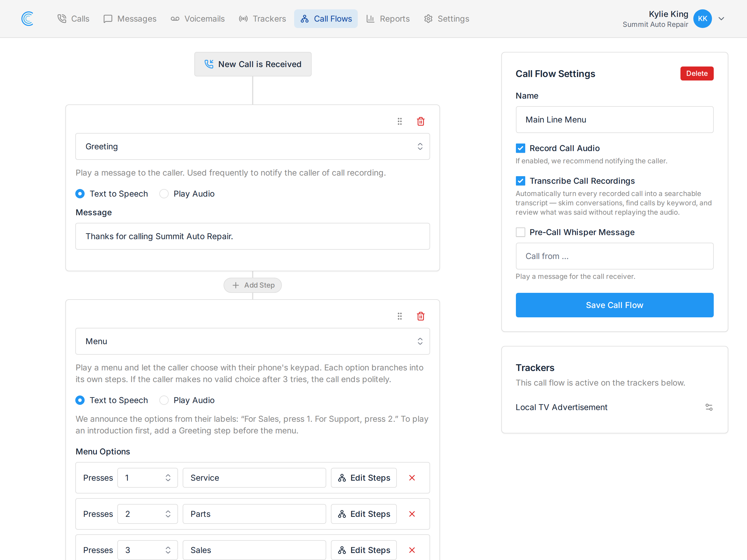Click the Call from whisper message field
Screen dimensions: 747x560
click(614, 256)
